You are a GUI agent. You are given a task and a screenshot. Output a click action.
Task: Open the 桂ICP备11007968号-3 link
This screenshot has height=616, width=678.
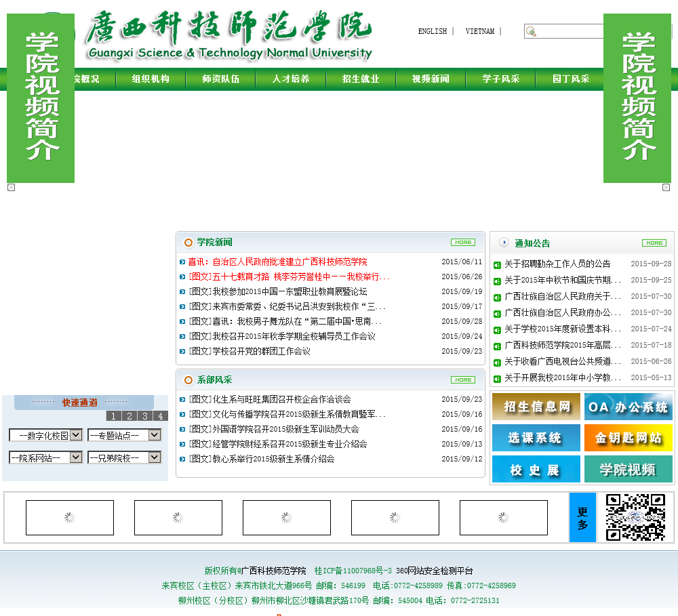(x=353, y=571)
